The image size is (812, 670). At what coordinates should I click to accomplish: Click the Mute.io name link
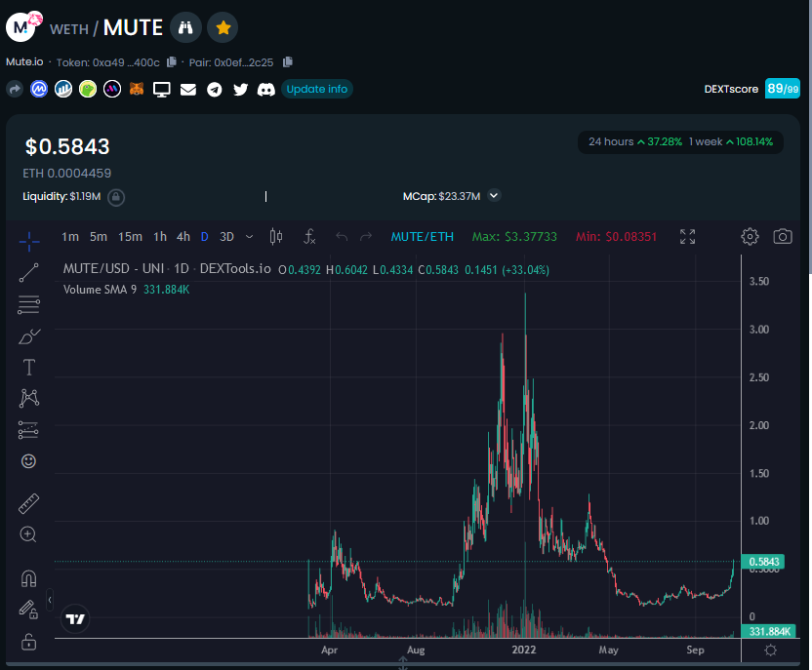pos(24,62)
